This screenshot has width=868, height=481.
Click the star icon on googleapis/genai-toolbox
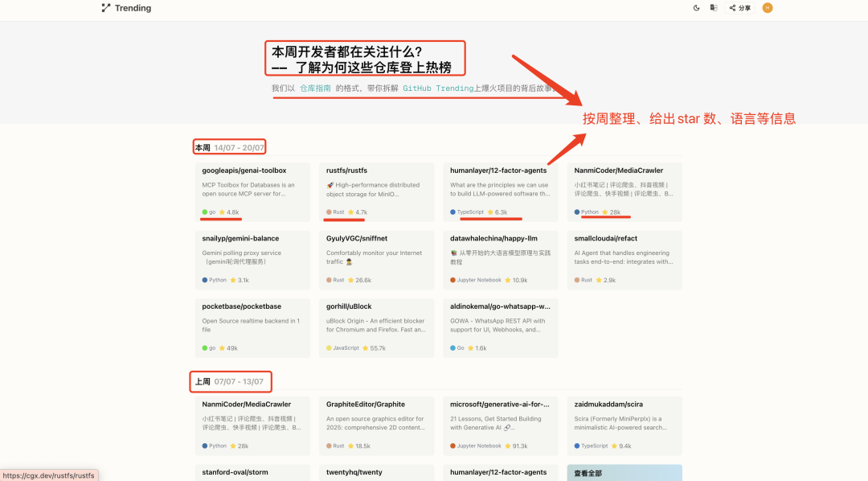222,212
